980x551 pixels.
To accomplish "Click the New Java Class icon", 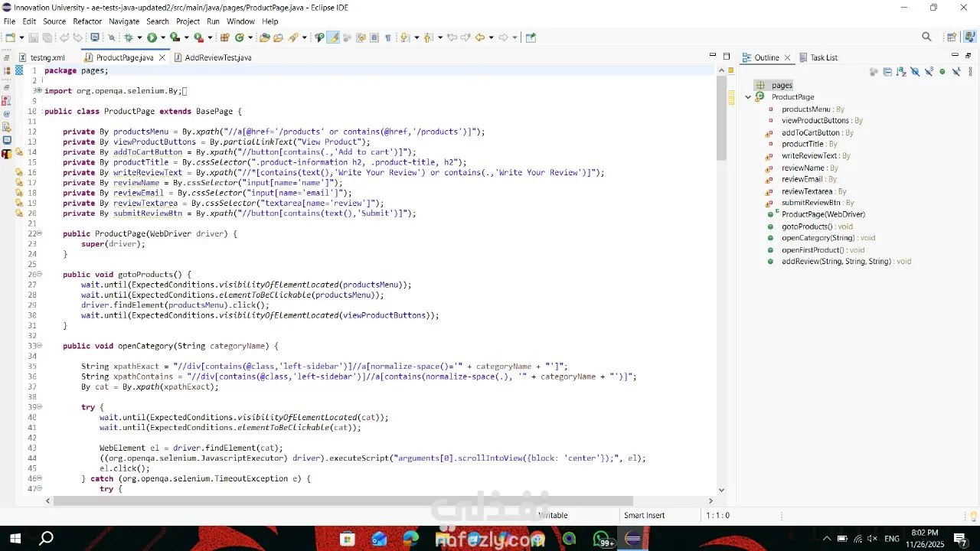I will click(240, 37).
